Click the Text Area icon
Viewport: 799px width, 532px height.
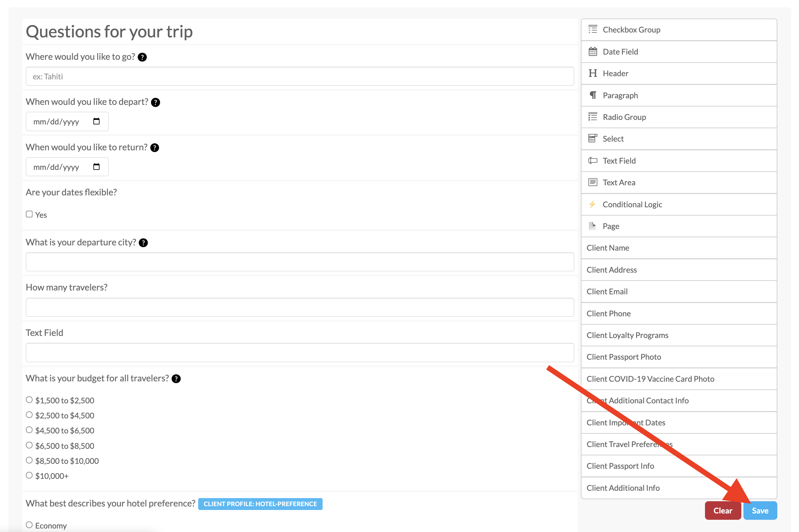click(x=592, y=182)
